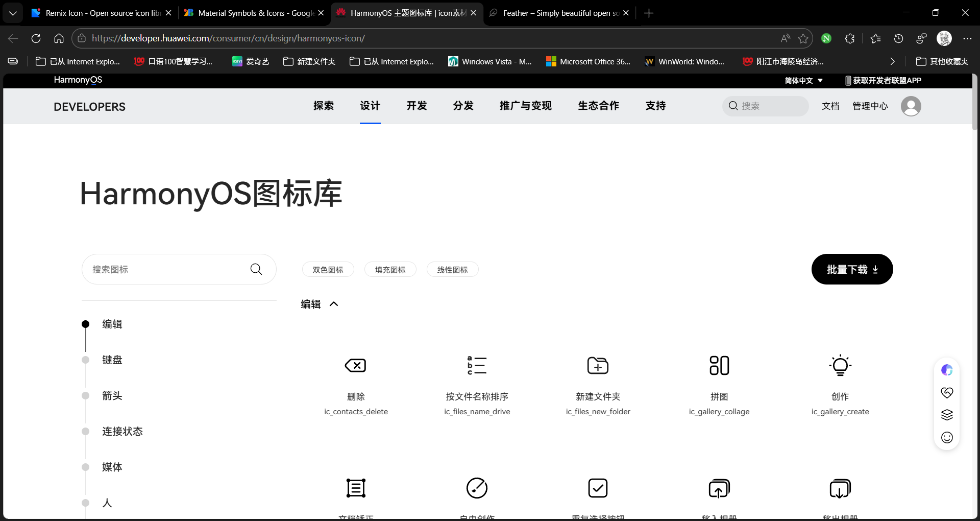Viewport: 980px width, 521px height.
Task: Open the 开发 navigation menu
Action: coord(416,106)
